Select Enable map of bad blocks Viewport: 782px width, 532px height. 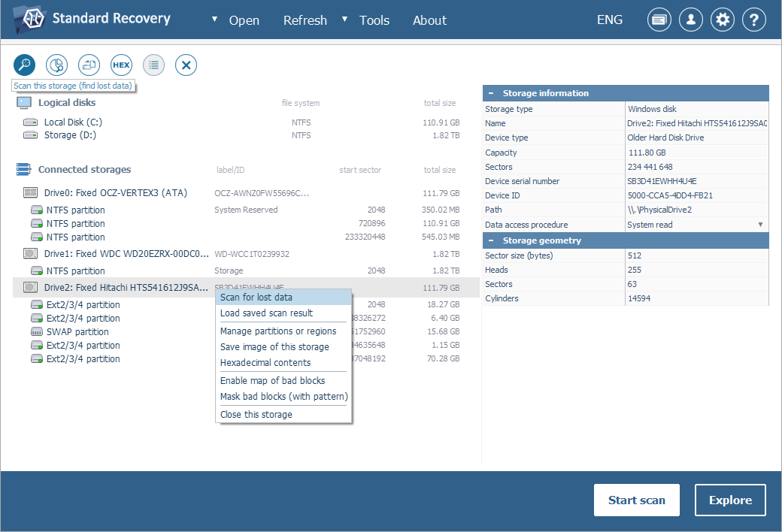[x=272, y=381]
